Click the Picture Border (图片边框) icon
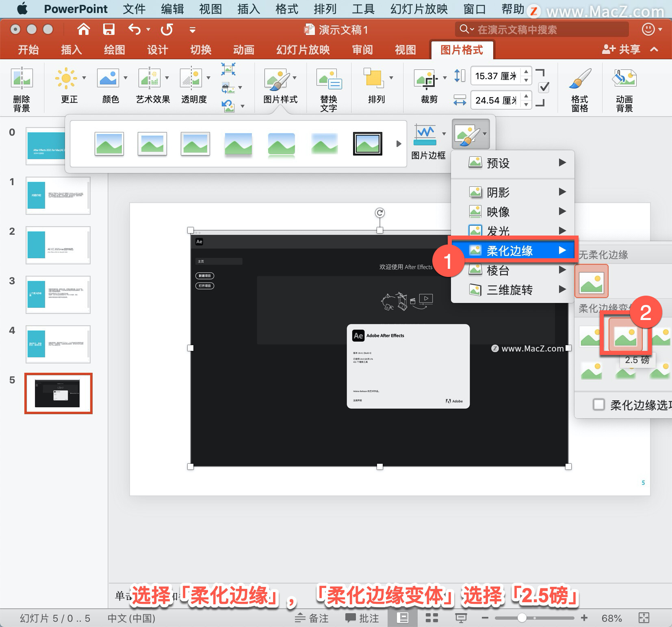The image size is (672, 627). point(425,135)
